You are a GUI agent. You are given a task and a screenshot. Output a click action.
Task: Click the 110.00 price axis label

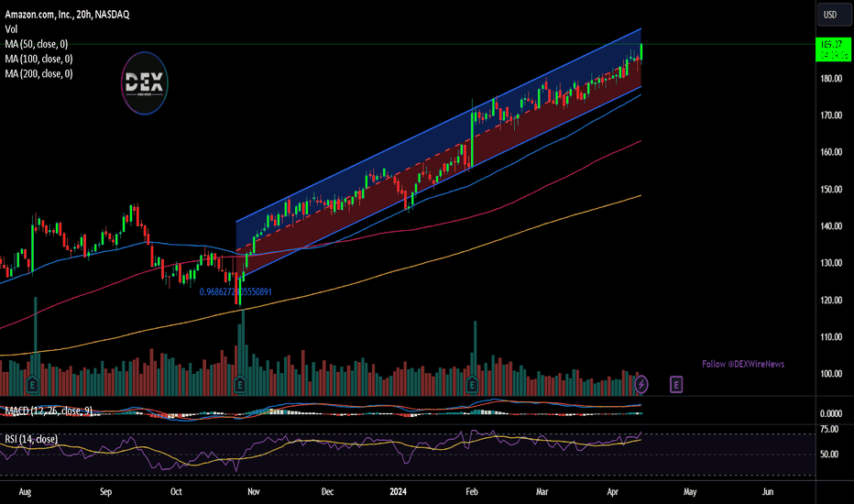coord(831,337)
